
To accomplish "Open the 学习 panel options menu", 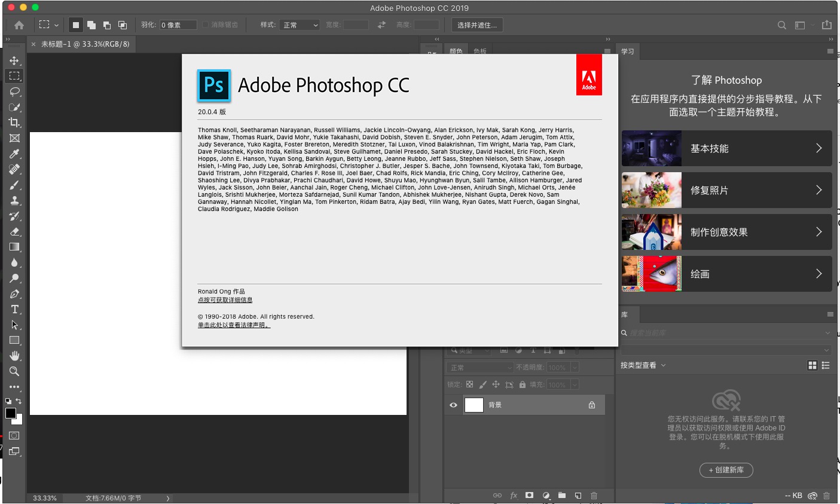I will 830,51.
